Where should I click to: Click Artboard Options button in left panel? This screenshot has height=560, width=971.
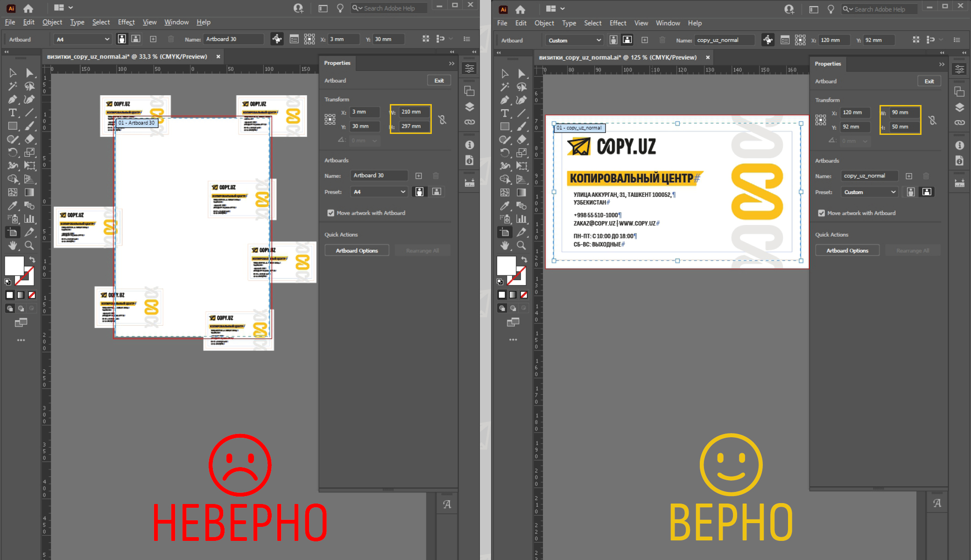[357, 251]
